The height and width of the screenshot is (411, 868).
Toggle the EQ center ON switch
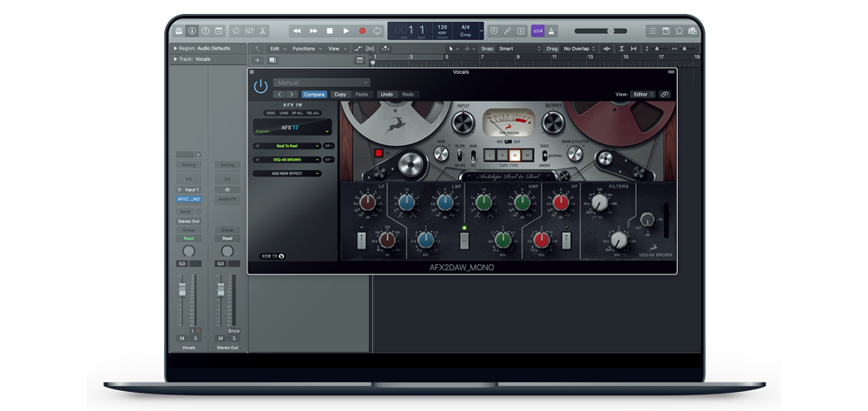coord(464,241)
